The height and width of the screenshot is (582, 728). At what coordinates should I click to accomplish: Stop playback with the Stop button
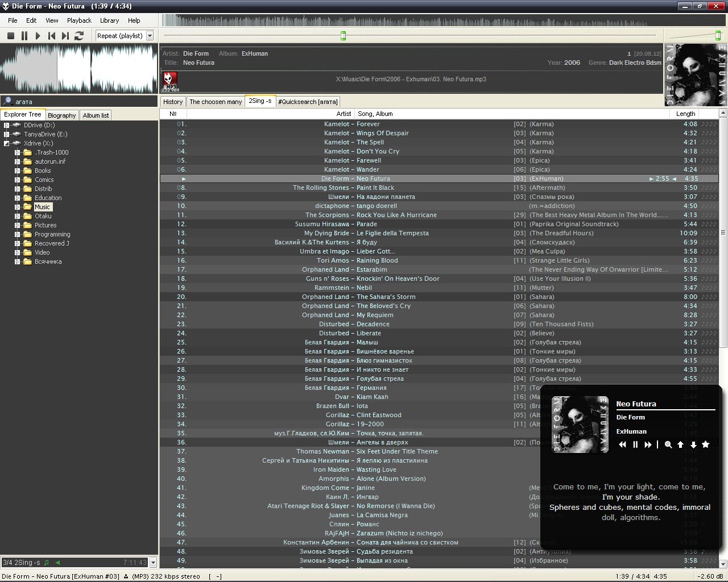click(x=10, y=36)
